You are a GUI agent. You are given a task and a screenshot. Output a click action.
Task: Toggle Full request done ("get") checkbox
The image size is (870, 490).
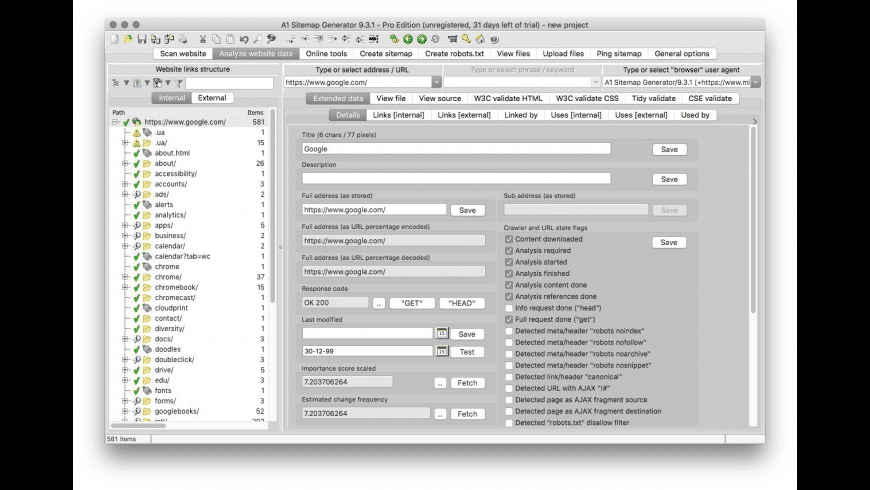pos(509,320)
